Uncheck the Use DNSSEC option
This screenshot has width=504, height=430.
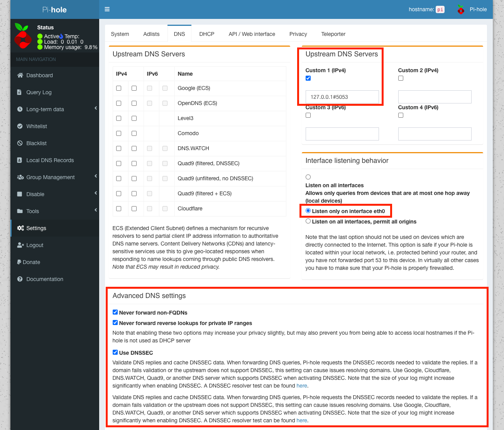(115, 352)
